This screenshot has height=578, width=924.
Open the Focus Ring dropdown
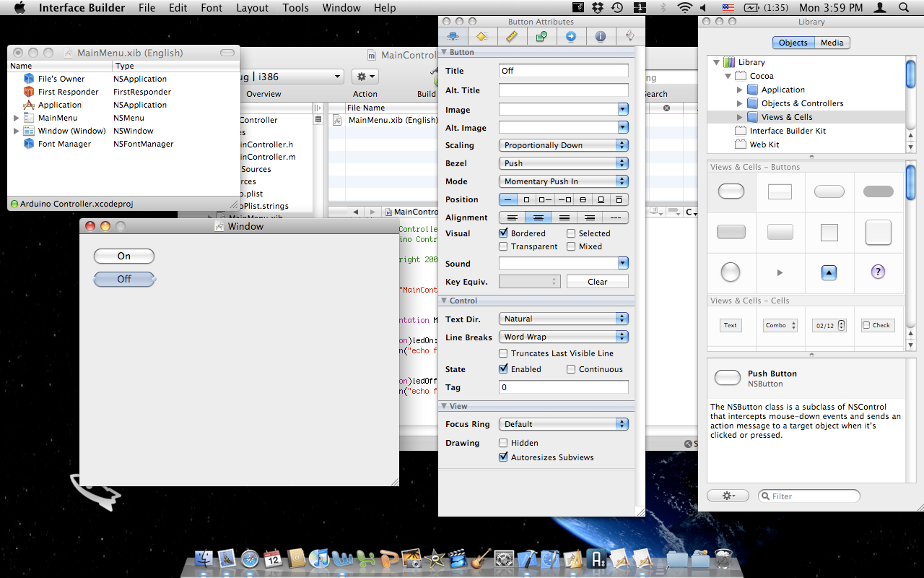[x=564, y=424]
